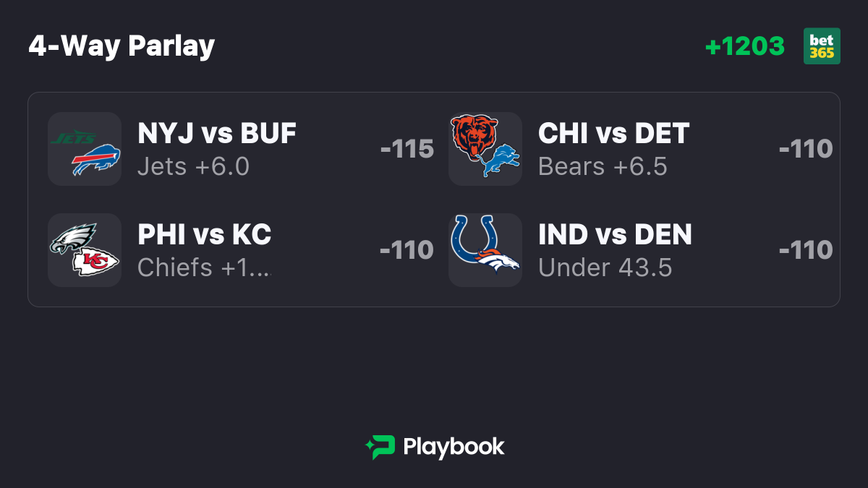Click the Colts and Broncos team logos icon

(x=485, y=250)
